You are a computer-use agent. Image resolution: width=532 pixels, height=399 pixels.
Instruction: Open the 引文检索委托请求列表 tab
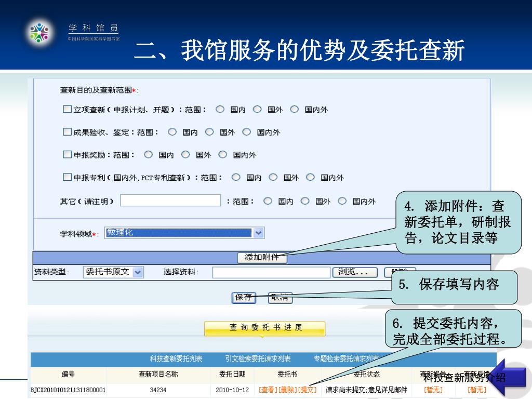click(x=258, y=358)
